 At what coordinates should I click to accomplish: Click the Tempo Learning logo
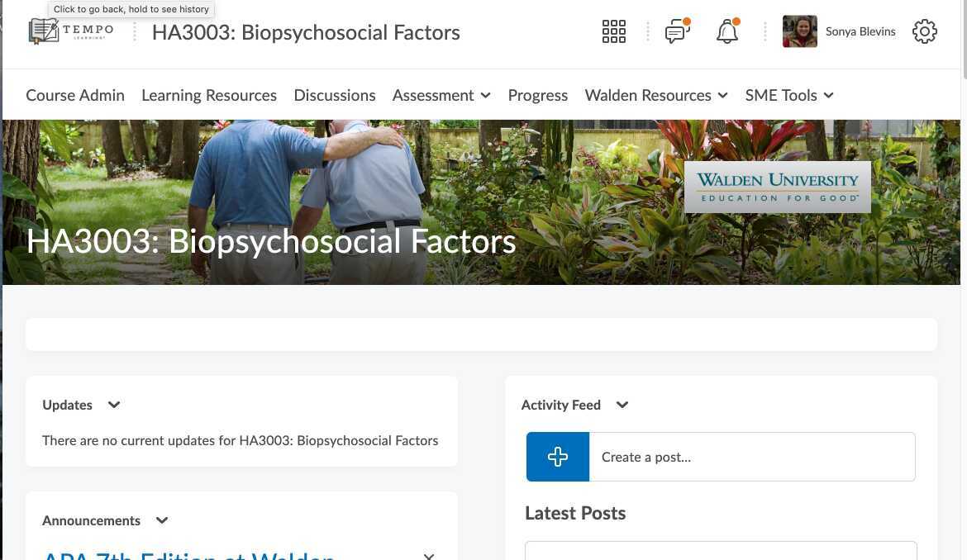click(x=71, y=31)
